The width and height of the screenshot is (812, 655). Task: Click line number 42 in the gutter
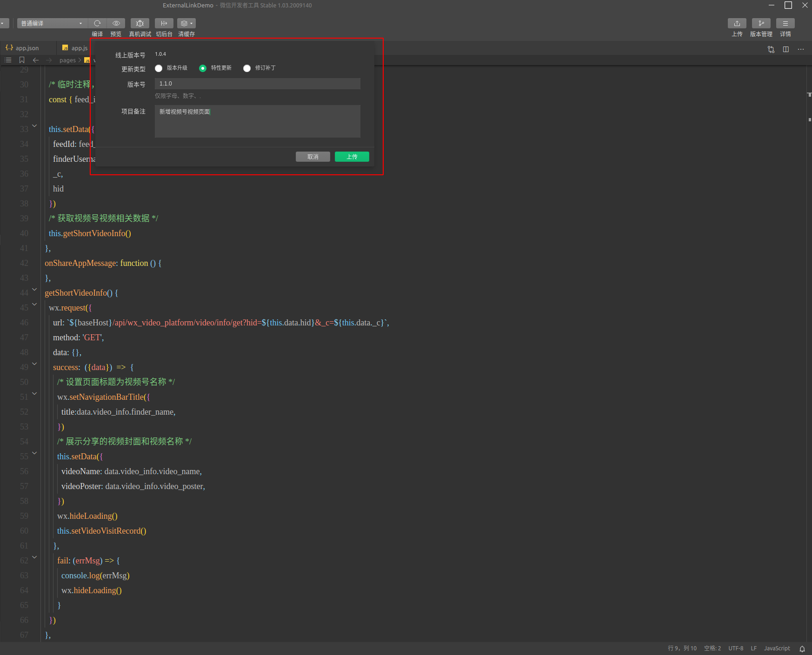pyautogui.click(x=24, y=263)
